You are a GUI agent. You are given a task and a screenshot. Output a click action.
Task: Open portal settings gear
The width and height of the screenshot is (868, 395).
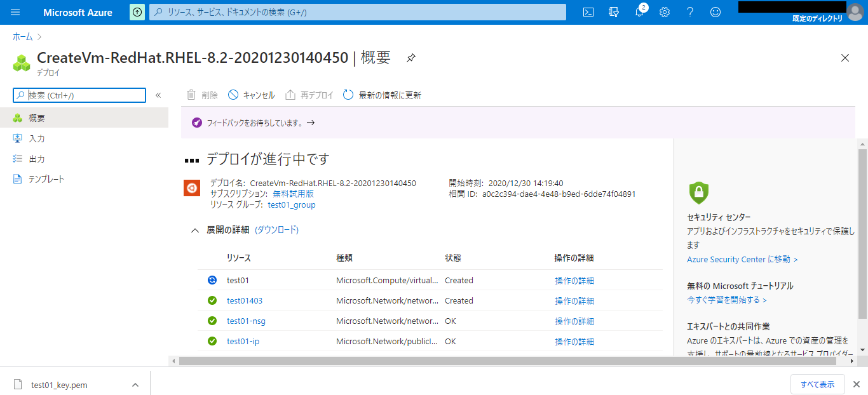(x=665, y=12)
